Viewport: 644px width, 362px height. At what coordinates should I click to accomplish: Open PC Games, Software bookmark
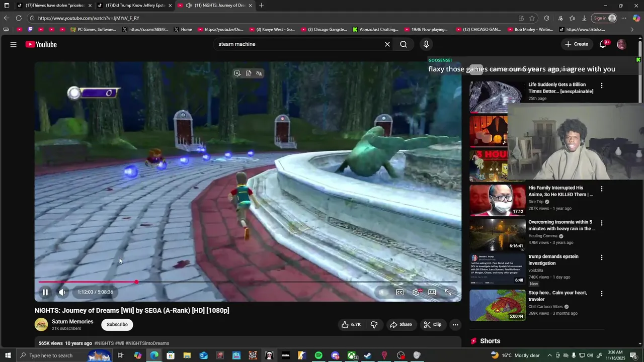pos(94,30)
